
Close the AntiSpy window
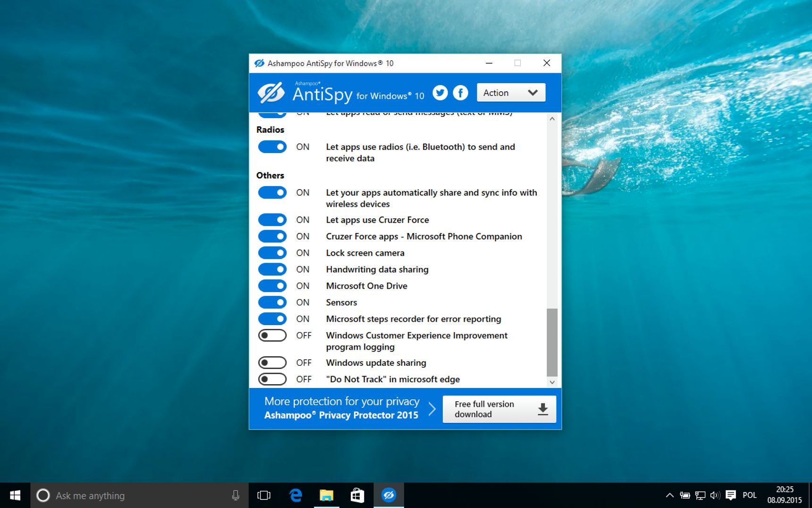point(547,63)
